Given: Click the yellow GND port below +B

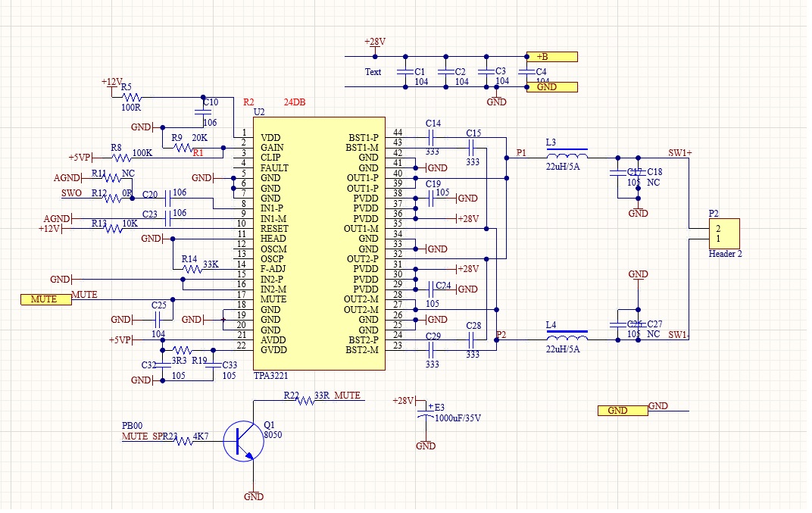Looking at the screenshot, I should pyautogui.click(x=552, y=87).
